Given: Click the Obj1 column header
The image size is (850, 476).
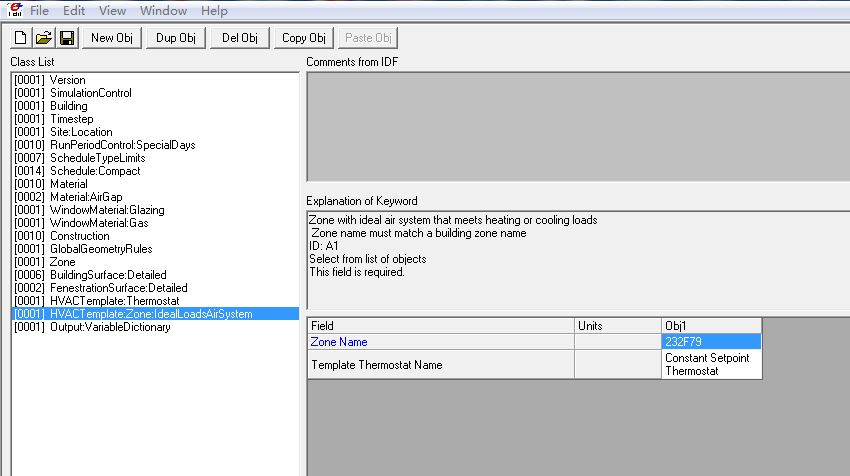Looking at the screenshot, I should coord(710,326).
